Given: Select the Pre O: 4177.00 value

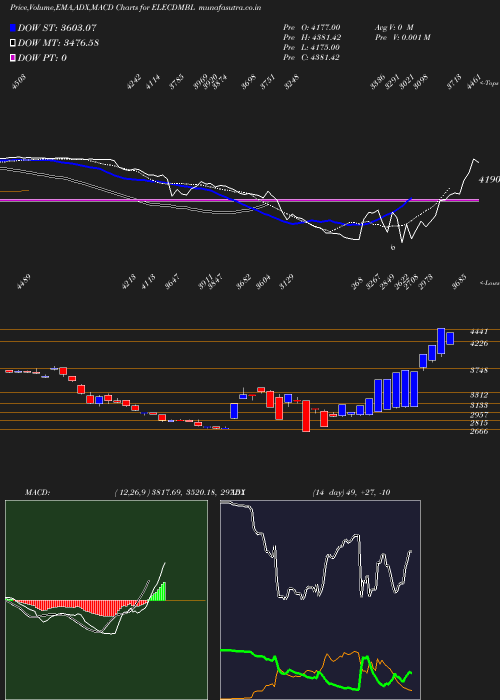Looking at the screenshot, I should pyautogui.click(x=312, y=28).
